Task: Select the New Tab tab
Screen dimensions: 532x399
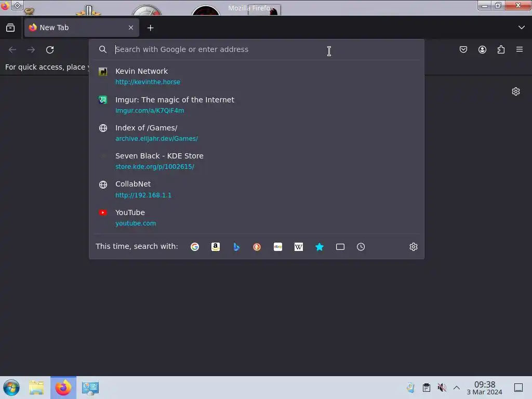Action: pyautogui.click(x=82, y=28)
